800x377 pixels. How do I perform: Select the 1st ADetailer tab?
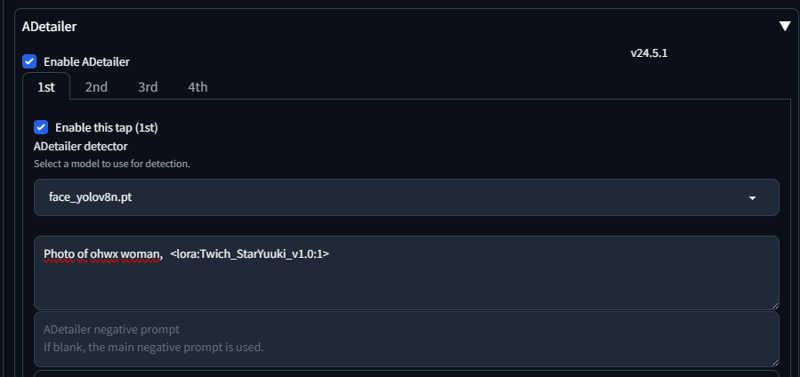point(46,87)
